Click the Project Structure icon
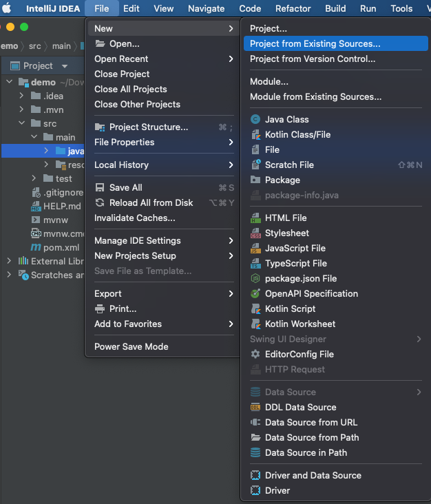This screenshot has height=504, width=431. (100, 127)
